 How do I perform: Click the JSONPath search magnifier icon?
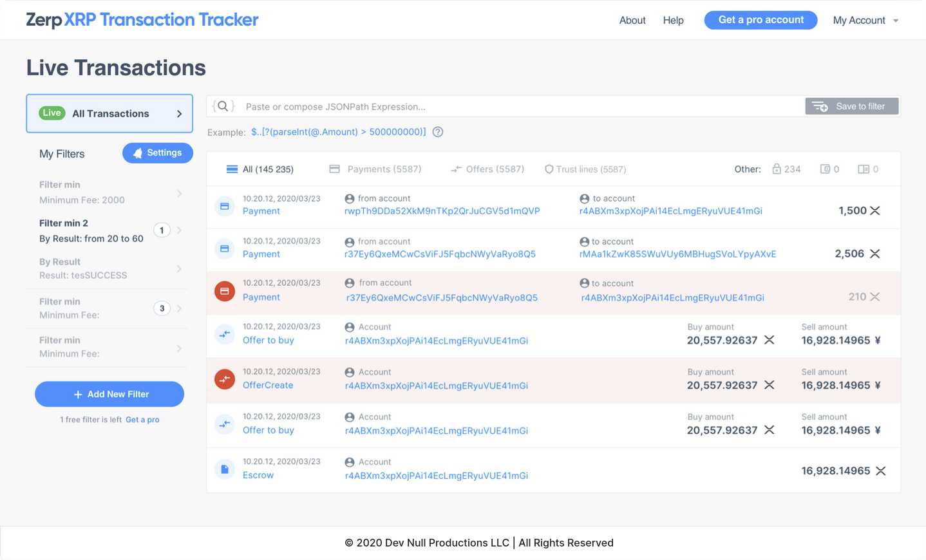223,106
